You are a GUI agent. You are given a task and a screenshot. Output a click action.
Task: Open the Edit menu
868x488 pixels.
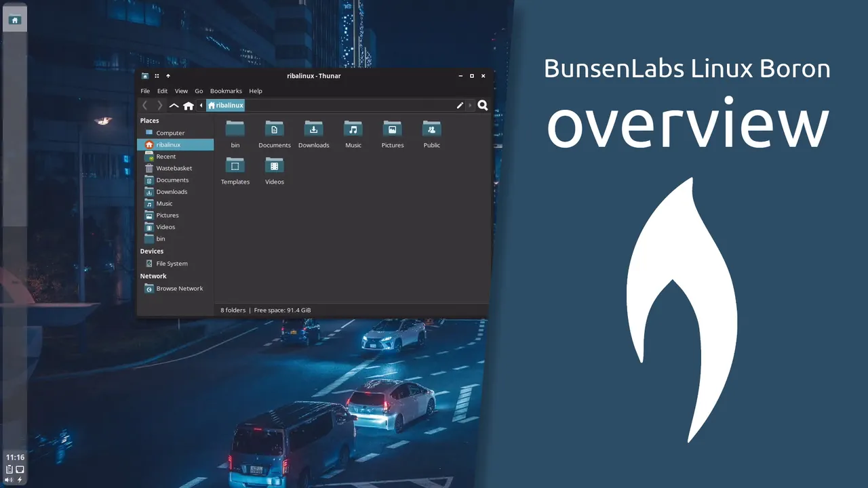tap(162, 91)
